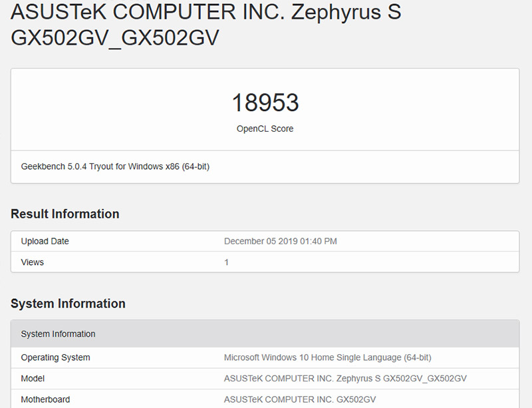Click the gray System Information table header
Image resolution: width=532 pixels, height=408 pixels.
pyautogui.click(x=59, y=334)
